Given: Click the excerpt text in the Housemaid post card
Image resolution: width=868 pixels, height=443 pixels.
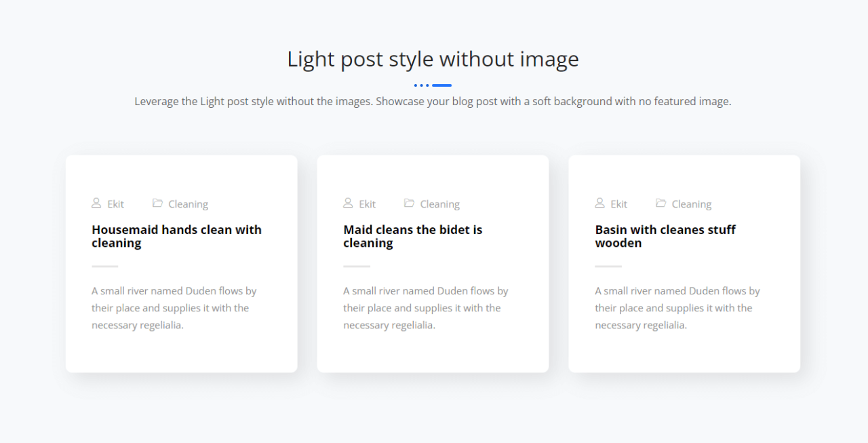Looking at the screenshot, I should point(174,308).
